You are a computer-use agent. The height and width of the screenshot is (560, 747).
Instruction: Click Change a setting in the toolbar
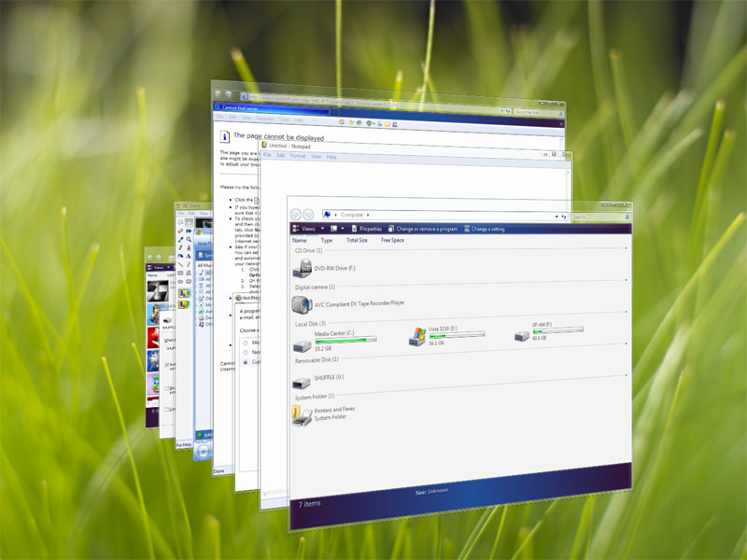point(485,229)
